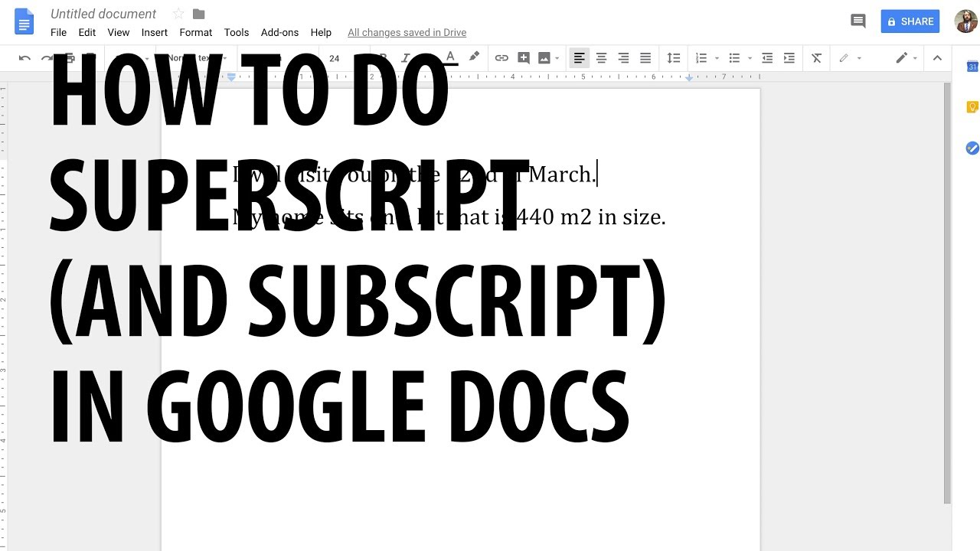
Task: Open the Add-ons menu
Action: pyautogui.click(x=280, y=32)
